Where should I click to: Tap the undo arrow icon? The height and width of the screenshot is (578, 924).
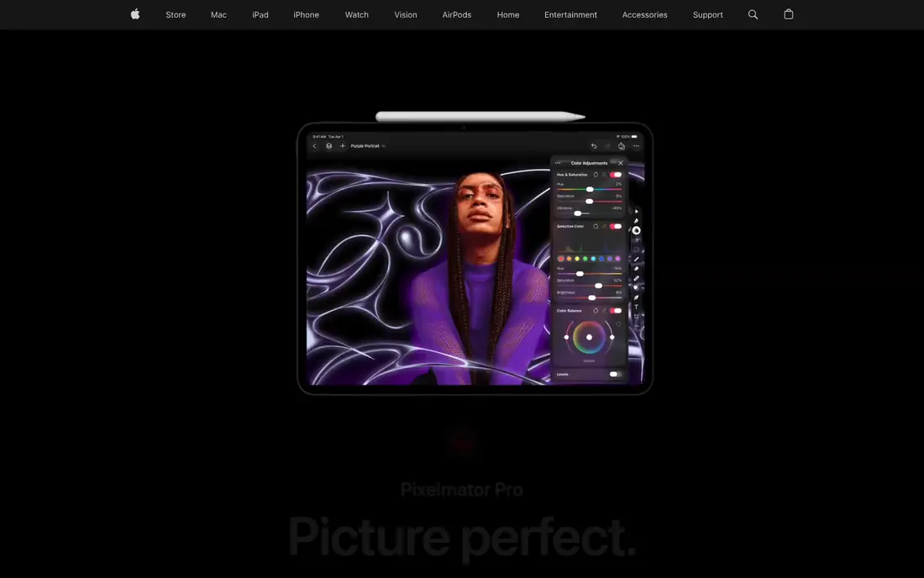(x=593, y=146)
